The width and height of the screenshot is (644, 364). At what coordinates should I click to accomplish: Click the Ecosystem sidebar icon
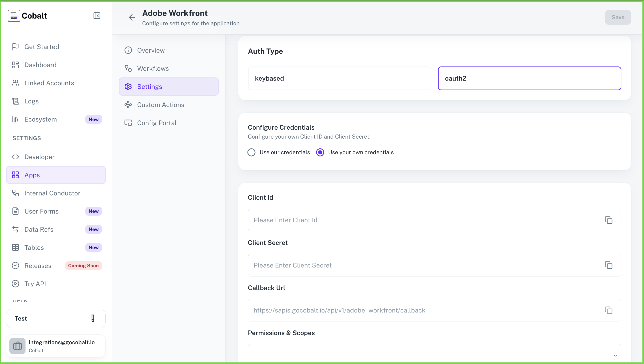coord(15,119)
